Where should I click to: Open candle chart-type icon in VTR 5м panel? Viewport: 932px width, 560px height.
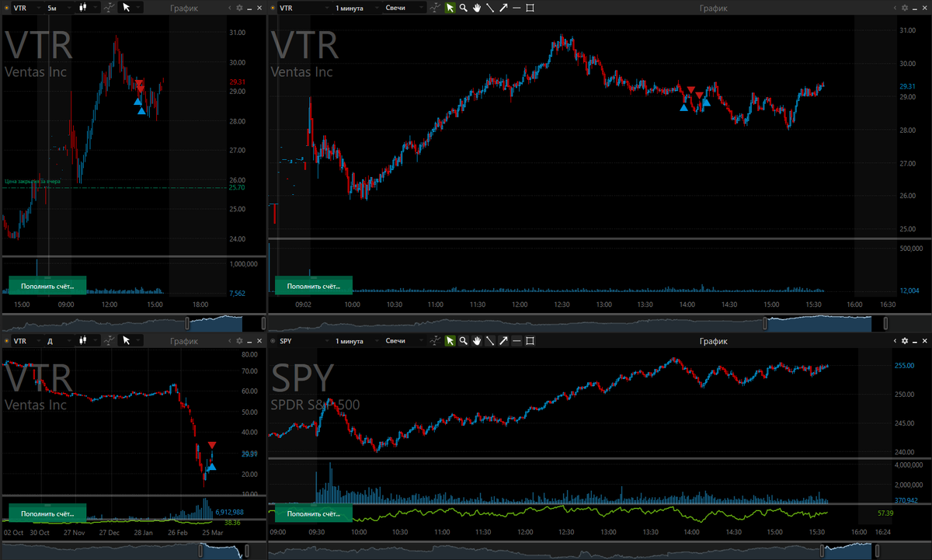[x=83, y=8]
